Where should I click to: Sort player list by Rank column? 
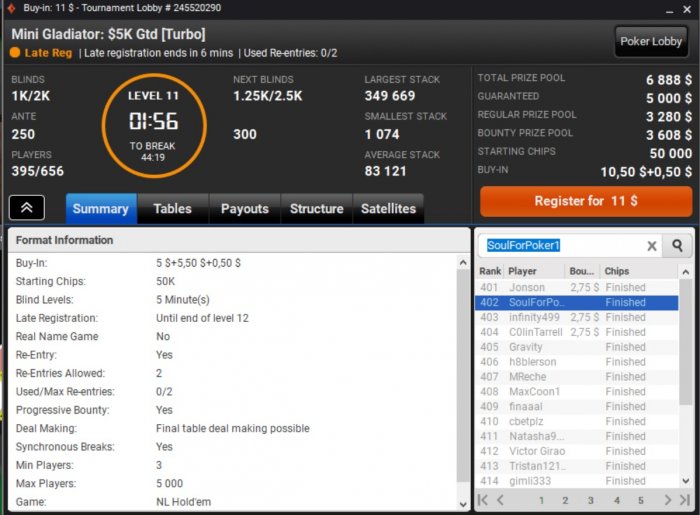point(490,271)
